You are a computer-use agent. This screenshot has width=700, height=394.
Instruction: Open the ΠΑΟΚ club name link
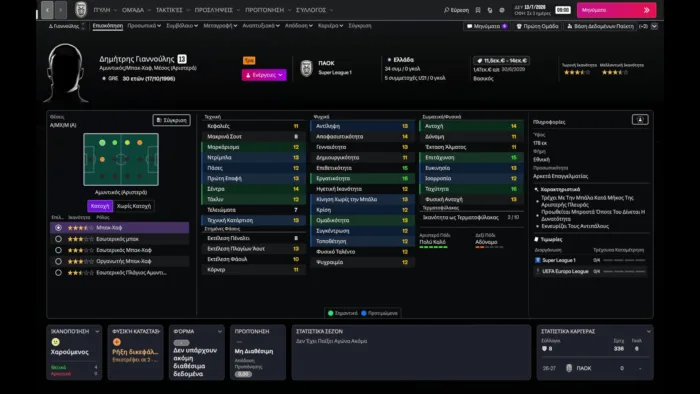click(326, 63)
